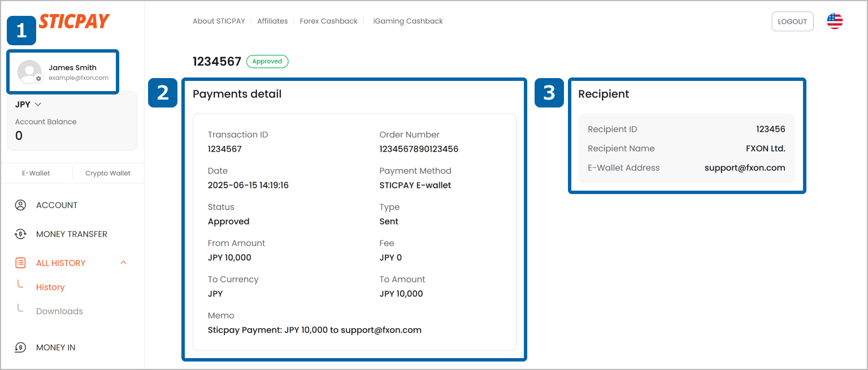Switch to the Crypto Wallet tab
Screen dimensions: 868x370
point(108,173)
